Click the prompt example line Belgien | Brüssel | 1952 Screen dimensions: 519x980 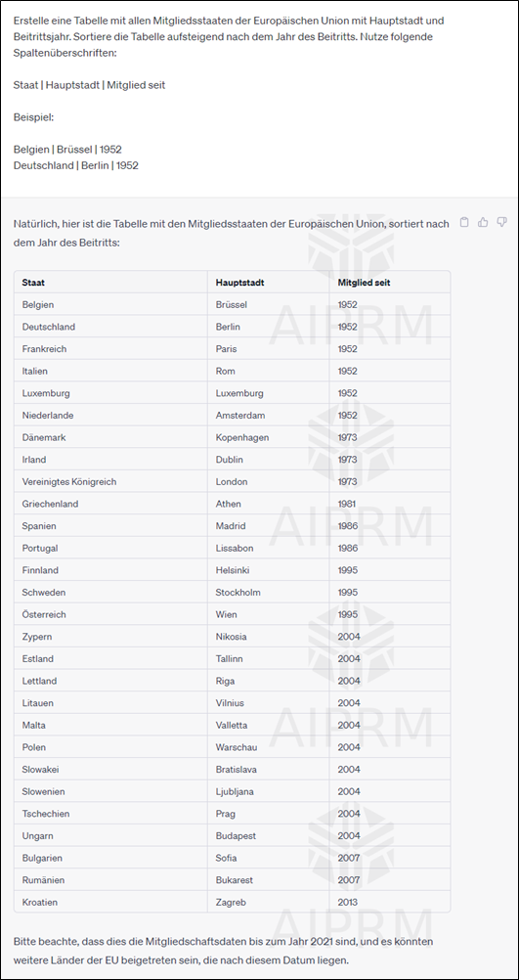tap(67, 150)
